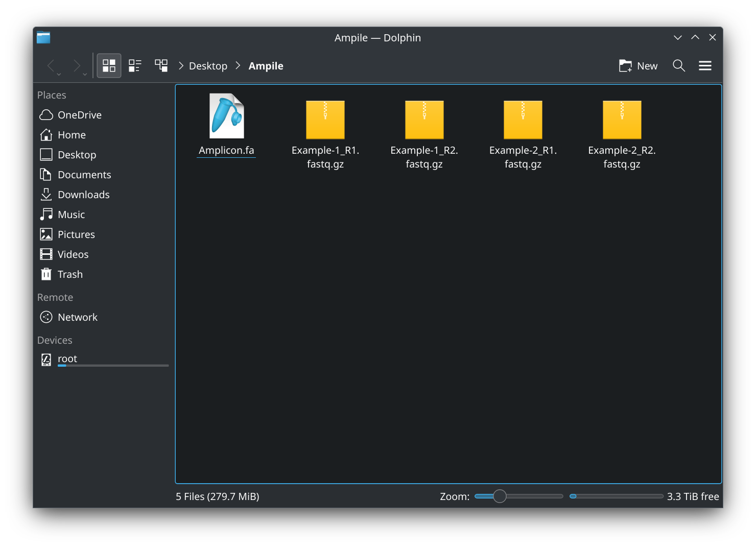Click the root drive icon
Viewport: 756px width, 547px height.
coord(46,360)
